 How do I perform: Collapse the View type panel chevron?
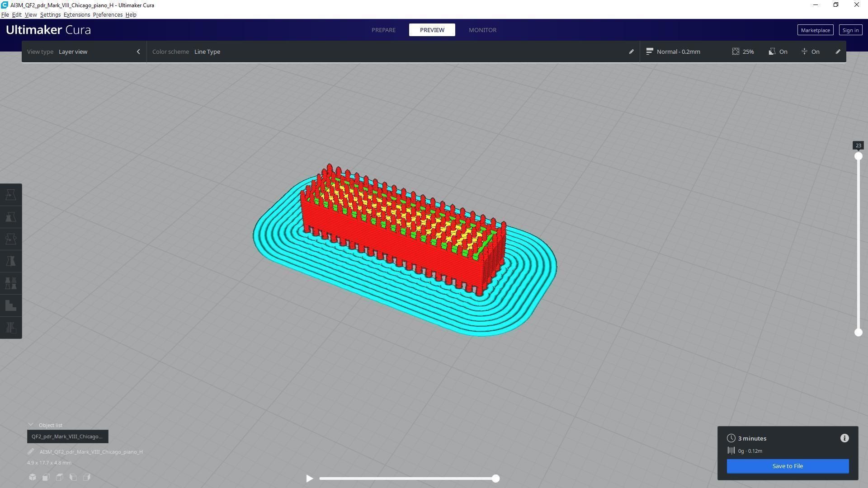138,52
